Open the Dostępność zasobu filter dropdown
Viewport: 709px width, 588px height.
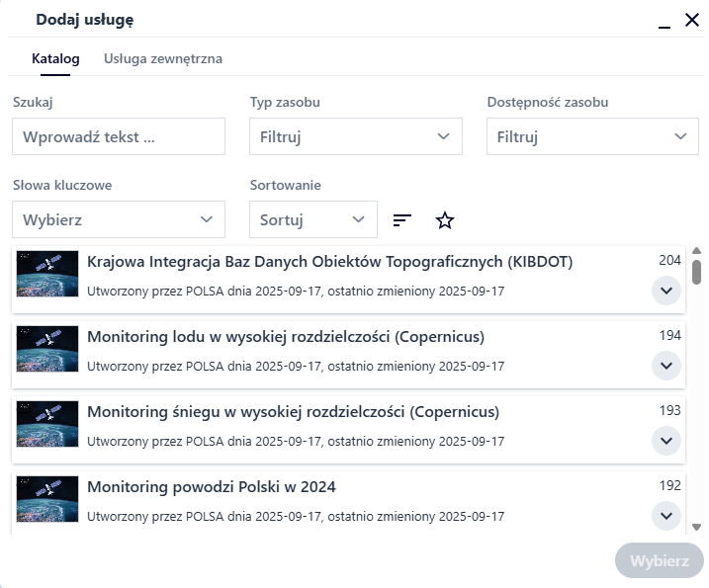pos(592,137)
